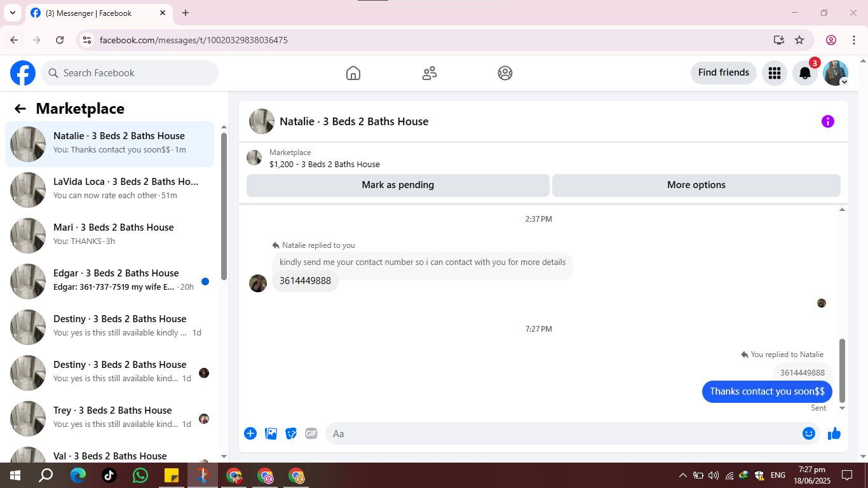
Task: Click the install app icon in address bar
Action: pyautogui.click(x=779, y=40)
